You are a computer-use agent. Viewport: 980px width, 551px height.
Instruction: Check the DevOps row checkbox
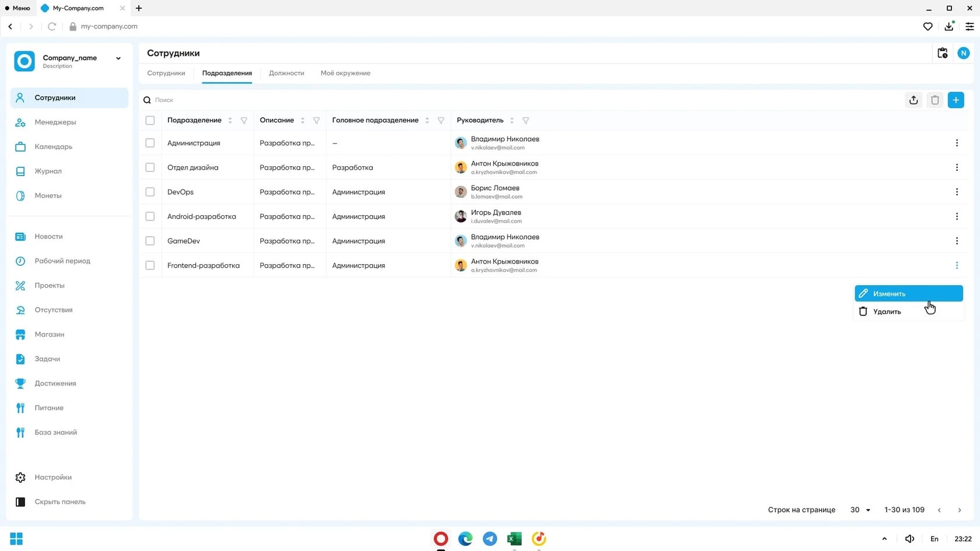[150, 192]
